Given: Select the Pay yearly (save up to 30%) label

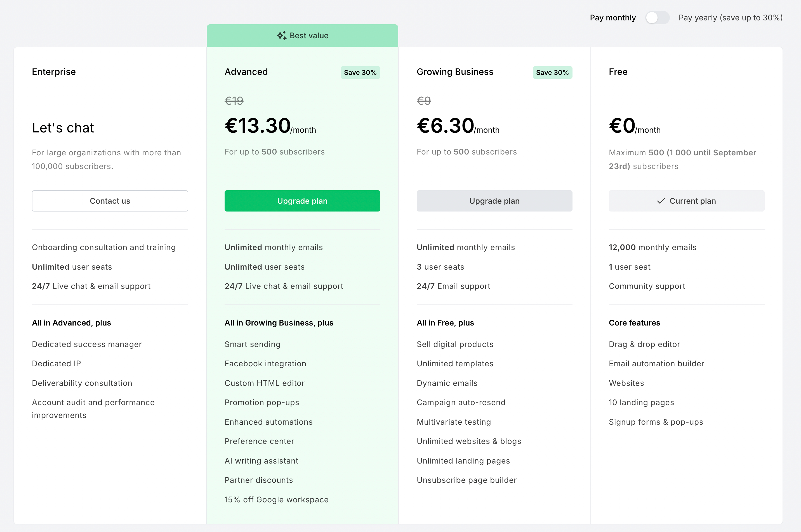Looking at the screenshot, I should click(x=730, y=18).
